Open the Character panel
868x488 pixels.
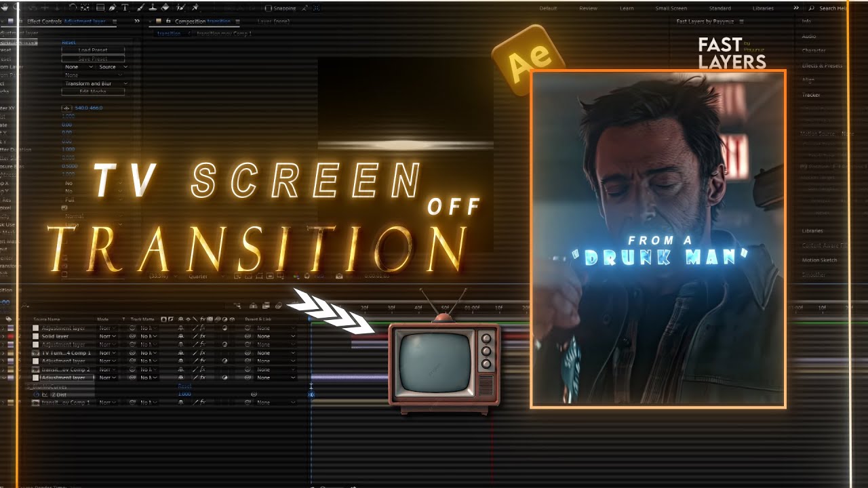click(x=814, y=50)
